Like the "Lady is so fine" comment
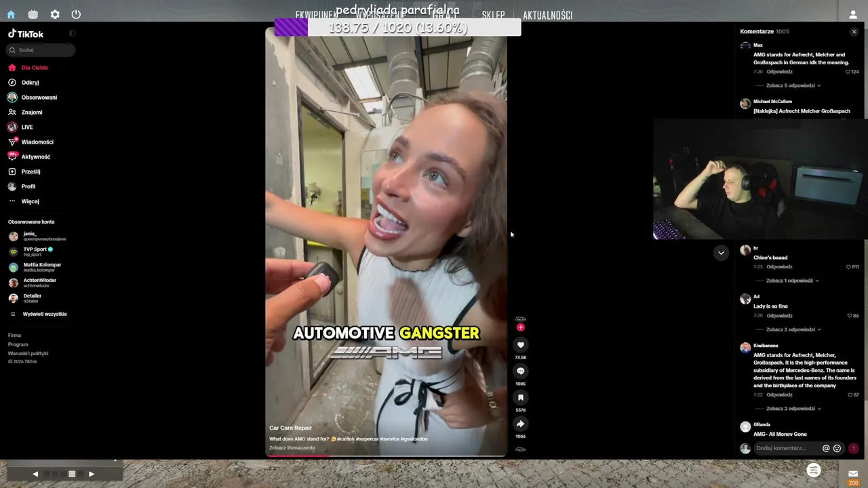The image size is (868, 488). click(x=850, y=316)
